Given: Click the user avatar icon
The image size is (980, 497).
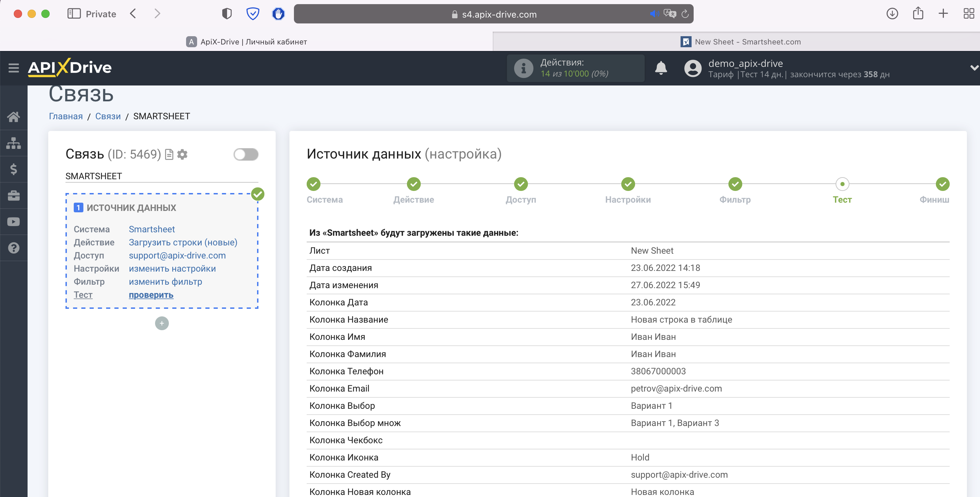Looking at the screenshot, I should click(x=693, y=68).
